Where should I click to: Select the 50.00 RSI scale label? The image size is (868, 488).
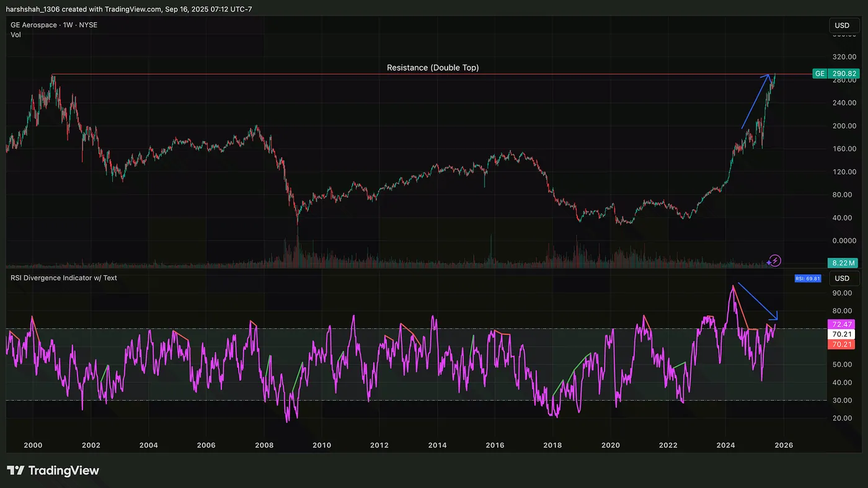tap(842, 365)
